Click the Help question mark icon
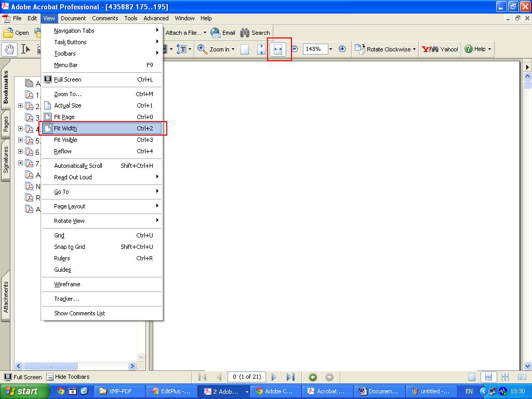Image resolution: width=532 pixels, height=399 pixels. click(469, 49)
